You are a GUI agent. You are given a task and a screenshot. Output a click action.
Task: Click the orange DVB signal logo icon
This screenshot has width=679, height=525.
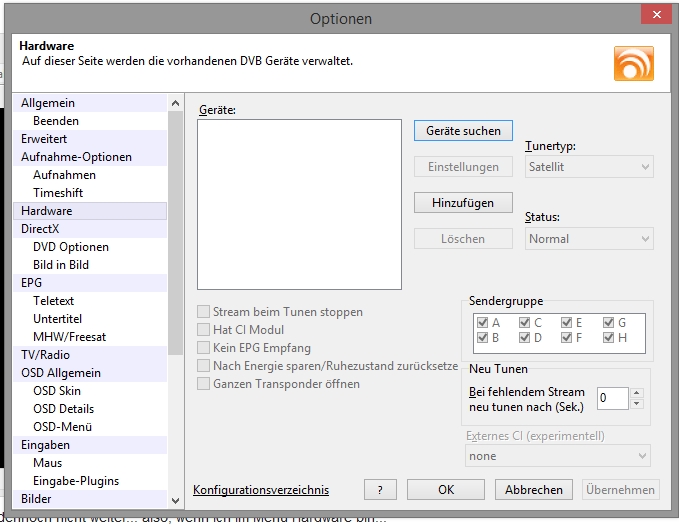pyautogui.click(x=633, y=62)
